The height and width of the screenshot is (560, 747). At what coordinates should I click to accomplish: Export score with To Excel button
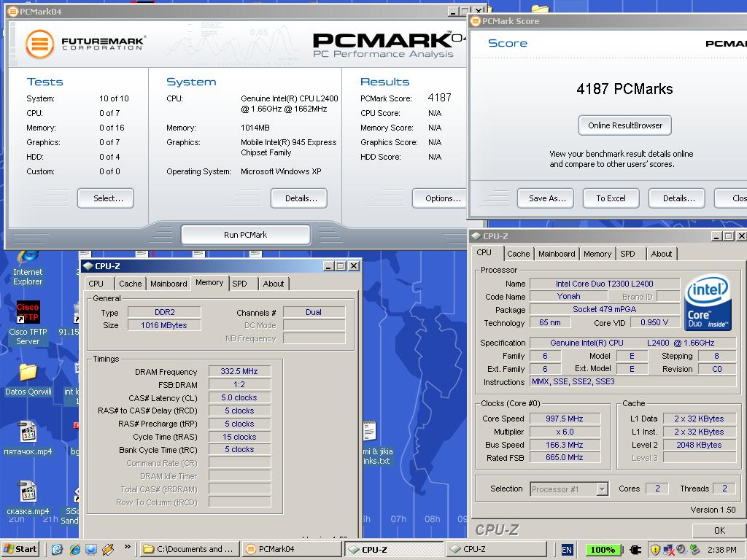pos(611,198)
